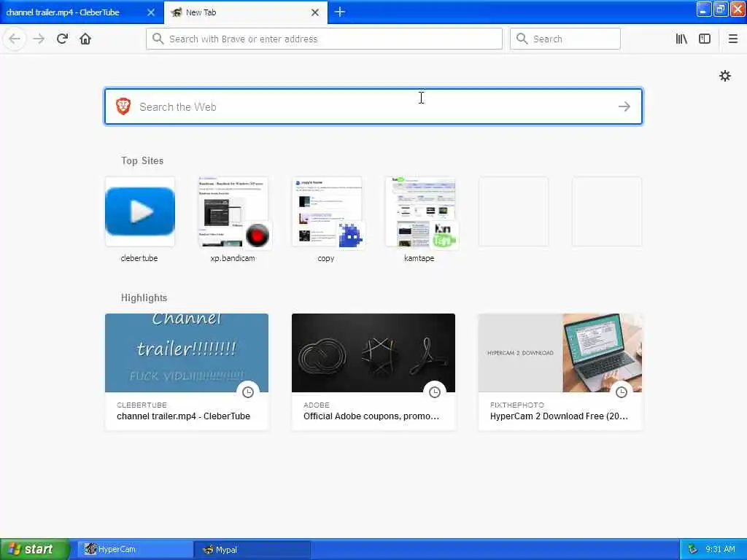This screenshot has width=747, height=560.
Task: Click the system tray icon beside clock
Action: tap(693, 549)
